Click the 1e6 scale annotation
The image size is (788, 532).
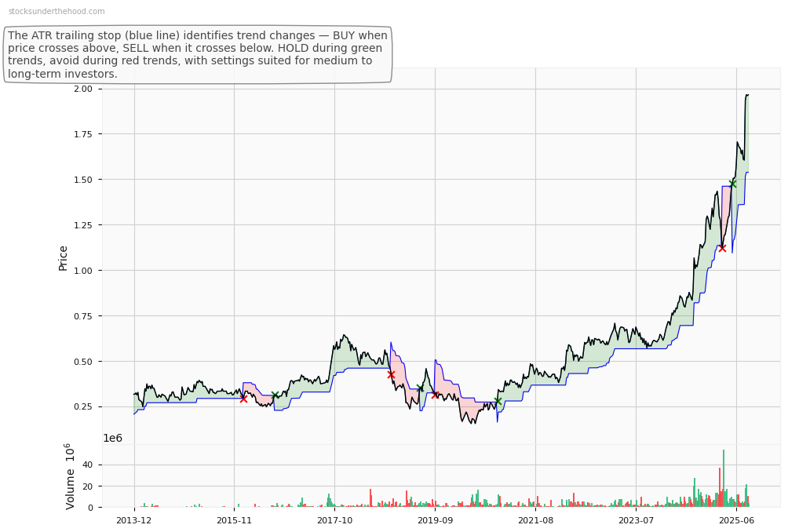112,438
